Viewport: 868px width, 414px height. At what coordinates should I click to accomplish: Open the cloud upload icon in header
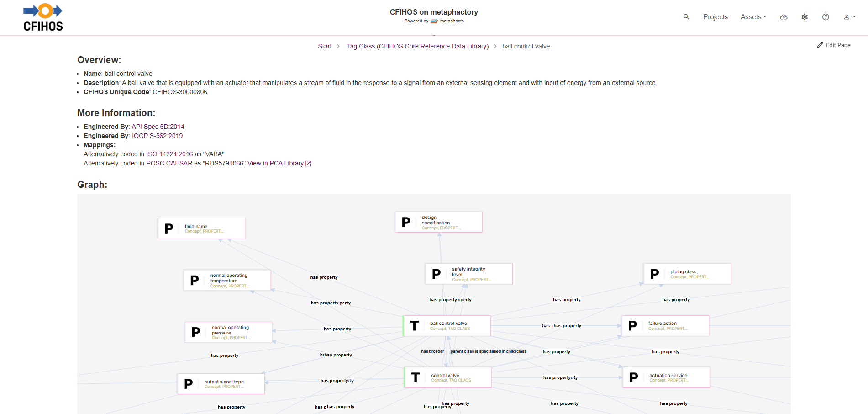tap(784, 17)
